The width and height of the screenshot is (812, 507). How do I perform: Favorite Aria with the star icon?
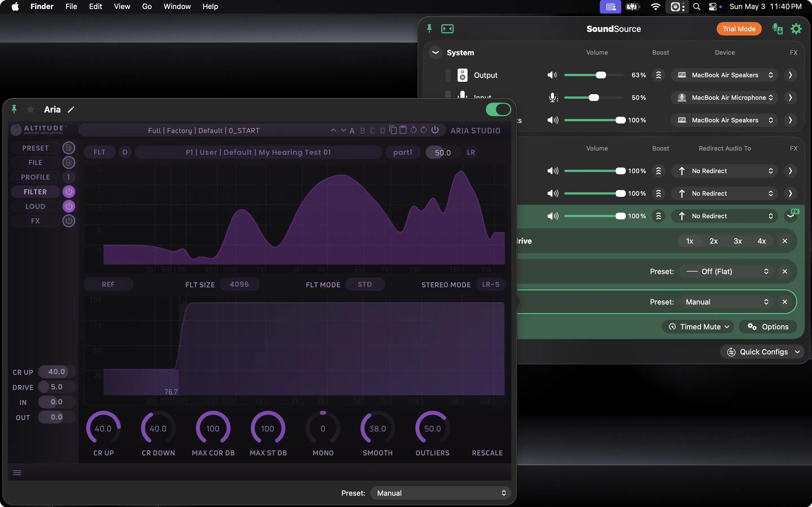[x=30, y=109]
